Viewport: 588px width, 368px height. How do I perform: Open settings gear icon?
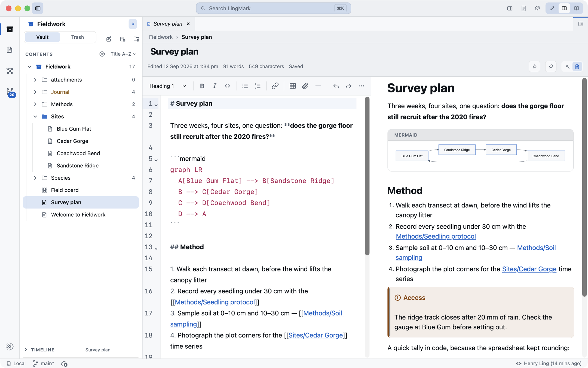pyautogui.click(x=10, y=346)
